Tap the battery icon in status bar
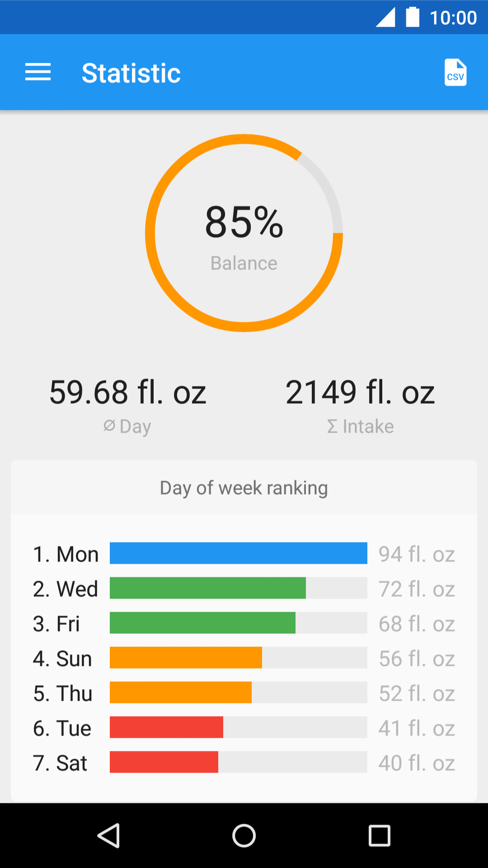Image resolution: width=488 pixels, height=868 pixels. click(413, 17)
